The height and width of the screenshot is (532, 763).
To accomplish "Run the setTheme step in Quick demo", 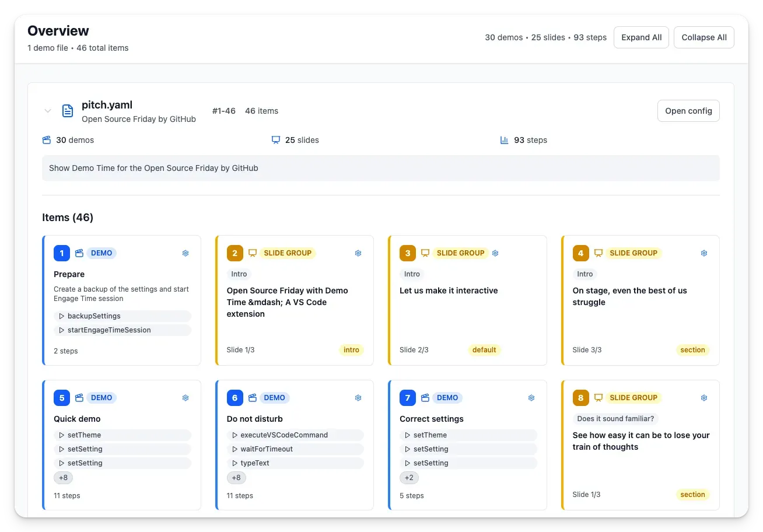I will pyautogui.click(x=123, y=435).
